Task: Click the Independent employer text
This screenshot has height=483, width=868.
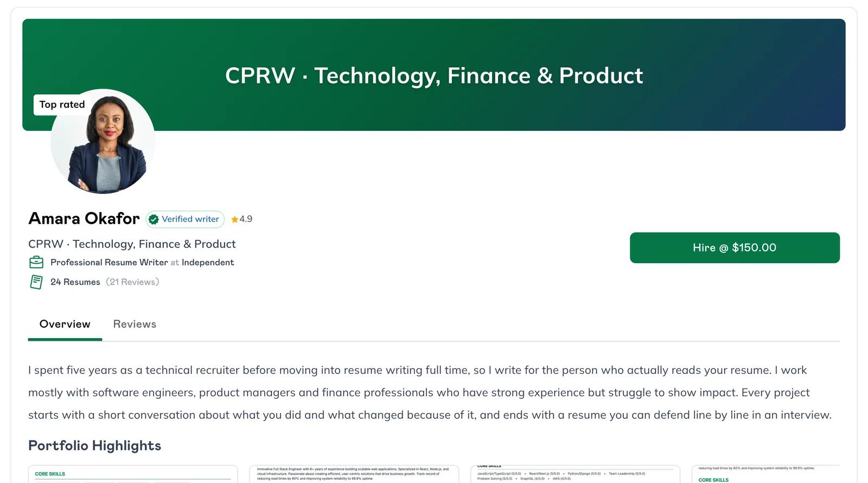Action: (208, 262)
